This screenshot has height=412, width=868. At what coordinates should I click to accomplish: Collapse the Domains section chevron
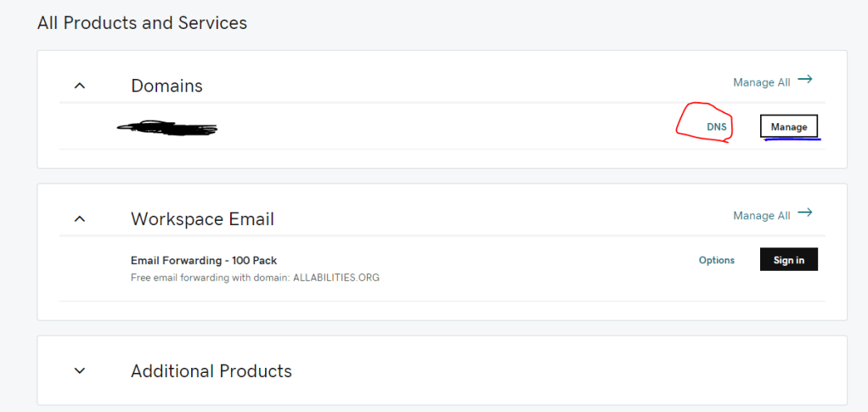point(80,85)
